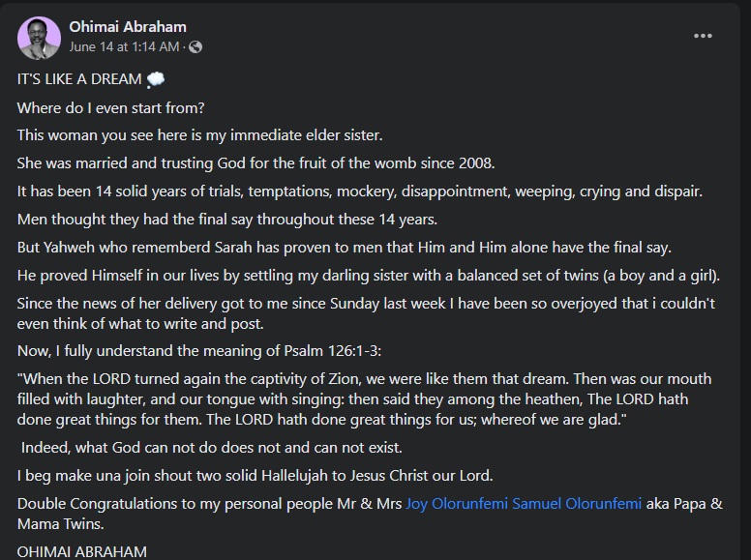This screenshot has height=560, width=751.
Task: Click the thought bubble emoji after DREAM
Action: tap(155, 79)
